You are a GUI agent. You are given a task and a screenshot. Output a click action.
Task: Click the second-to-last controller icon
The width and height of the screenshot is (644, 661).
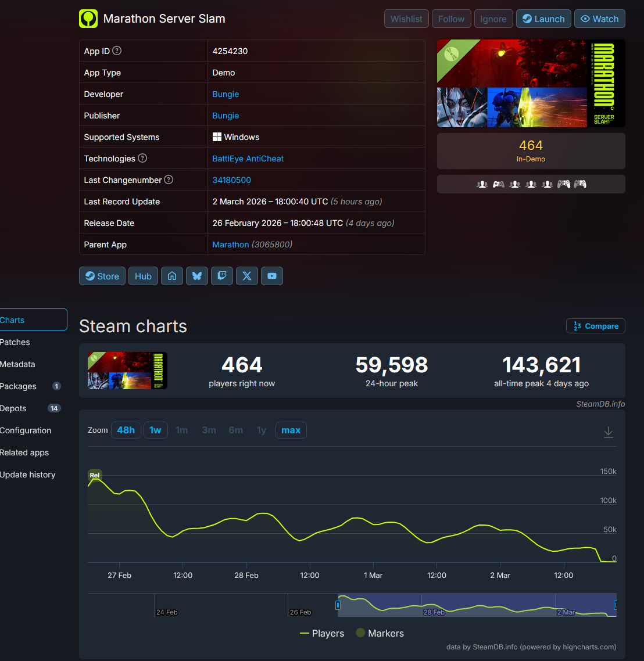pos(563,184)
